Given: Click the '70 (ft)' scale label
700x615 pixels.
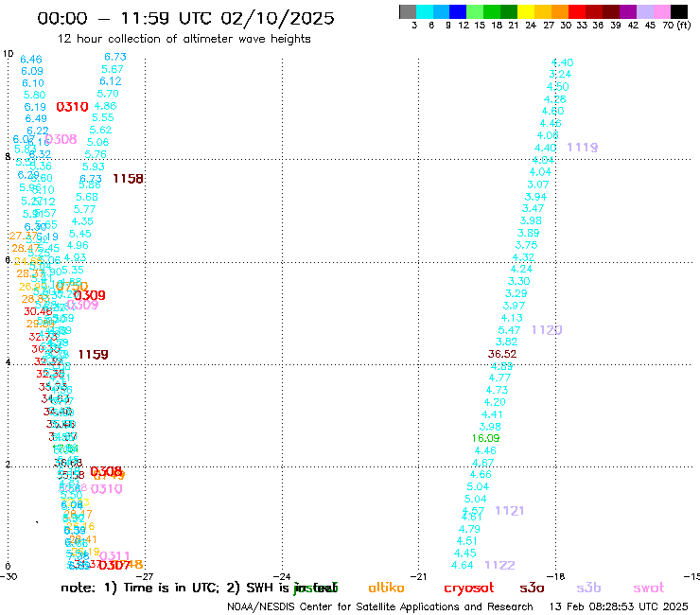Looking at the screenshot, I should point(676,25).
